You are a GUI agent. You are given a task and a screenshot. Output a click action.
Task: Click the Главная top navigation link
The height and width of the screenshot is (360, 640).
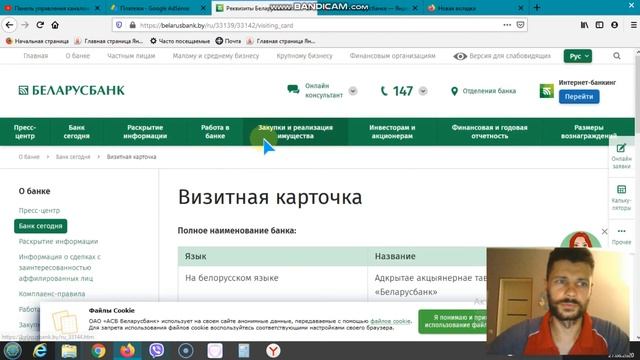36,56
